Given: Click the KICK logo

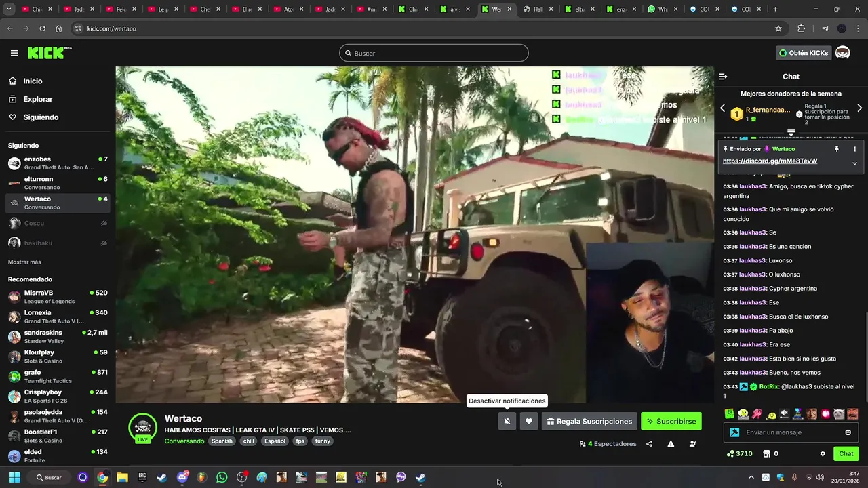Looking at the screenshot, I should 50,53.
